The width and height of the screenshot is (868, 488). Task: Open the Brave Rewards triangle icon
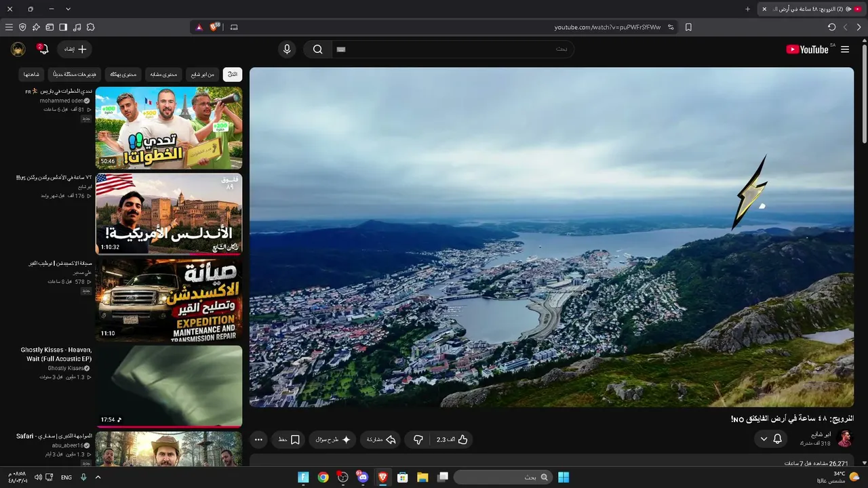[199, 27]
